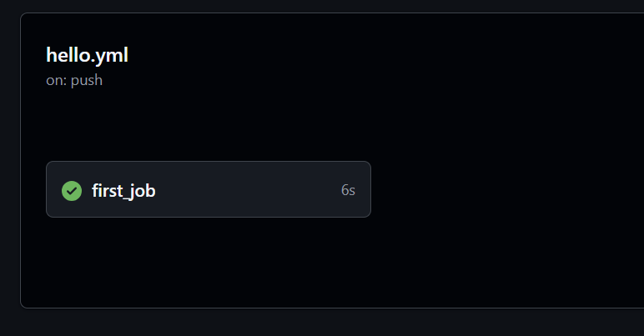Click the 'on: push' trigger text

tap(74, 81)
